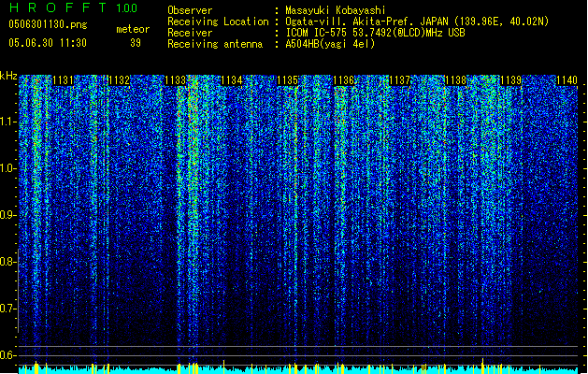Click the Observer field label
588x374 pixels.
click(190, 10)
